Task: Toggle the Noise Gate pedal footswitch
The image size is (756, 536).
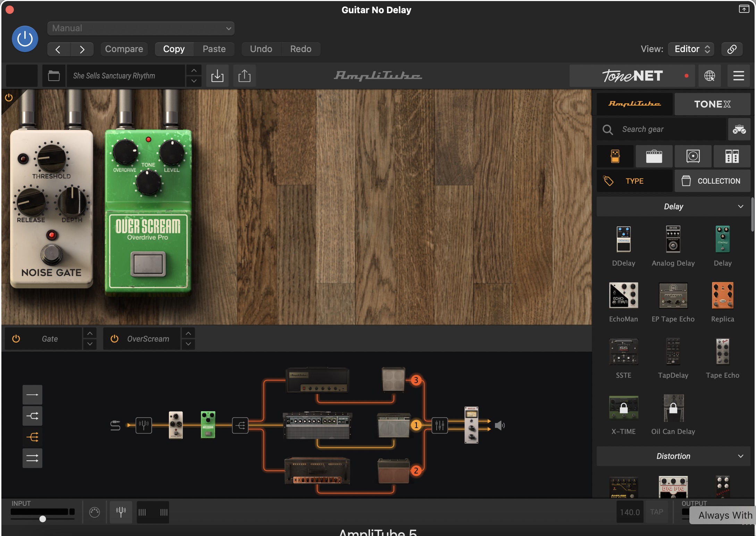Action: pos(51,254)
